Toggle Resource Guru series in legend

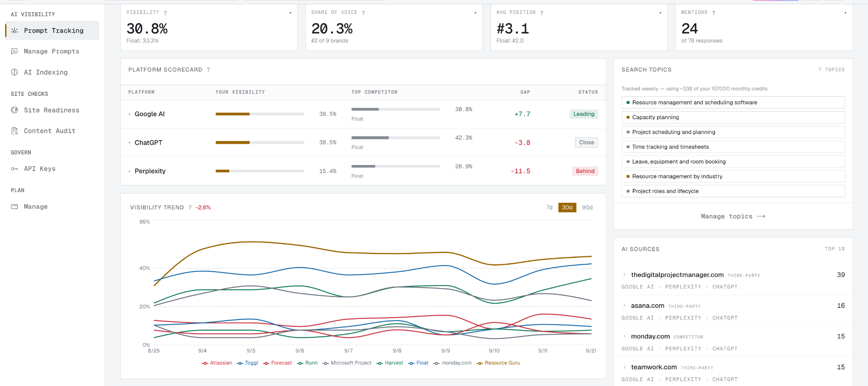point(498,363)
